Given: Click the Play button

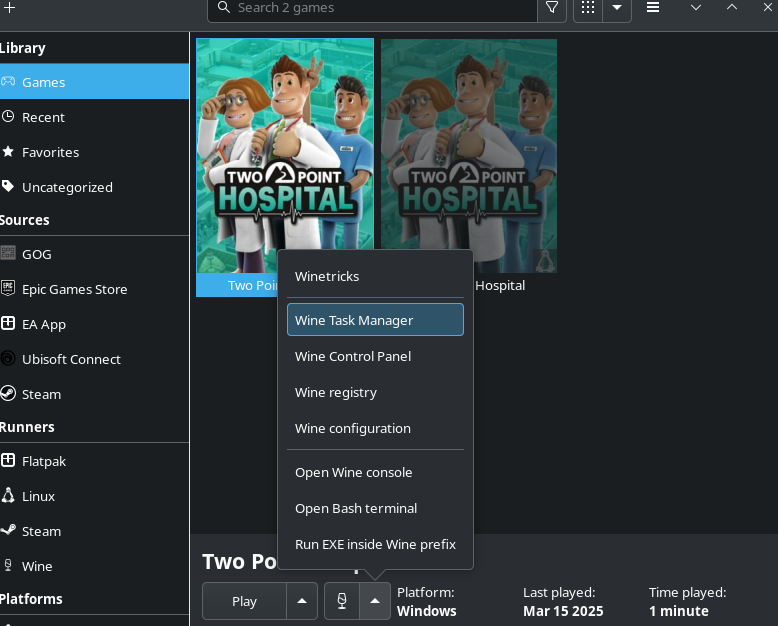Looking at the screenshot, I should pos(244,601).
